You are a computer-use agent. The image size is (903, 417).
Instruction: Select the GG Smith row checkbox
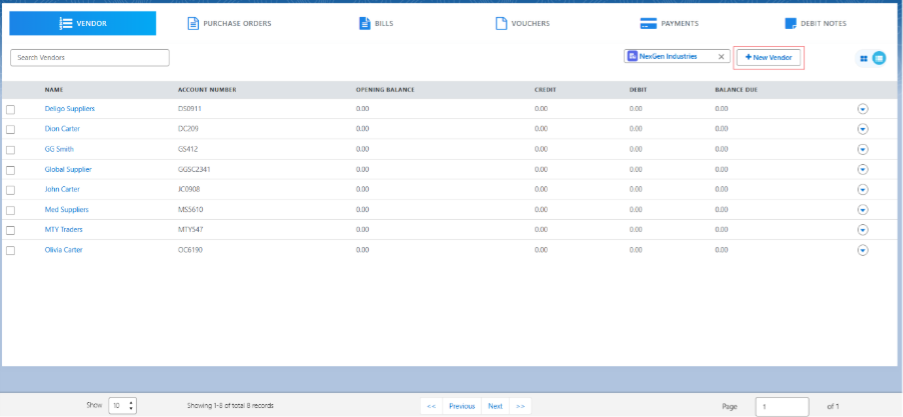point(11,149)
